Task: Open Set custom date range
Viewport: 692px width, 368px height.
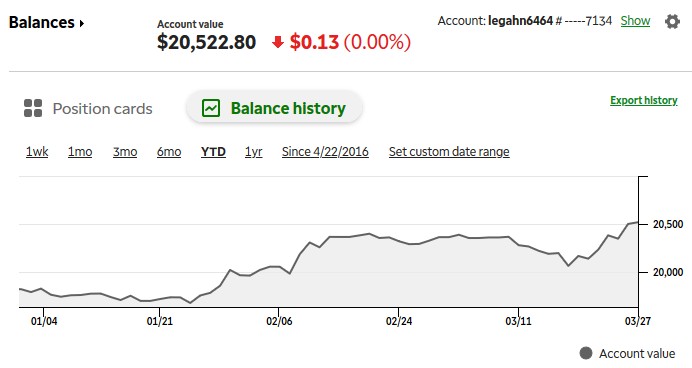Action: (x=449, y=152)
